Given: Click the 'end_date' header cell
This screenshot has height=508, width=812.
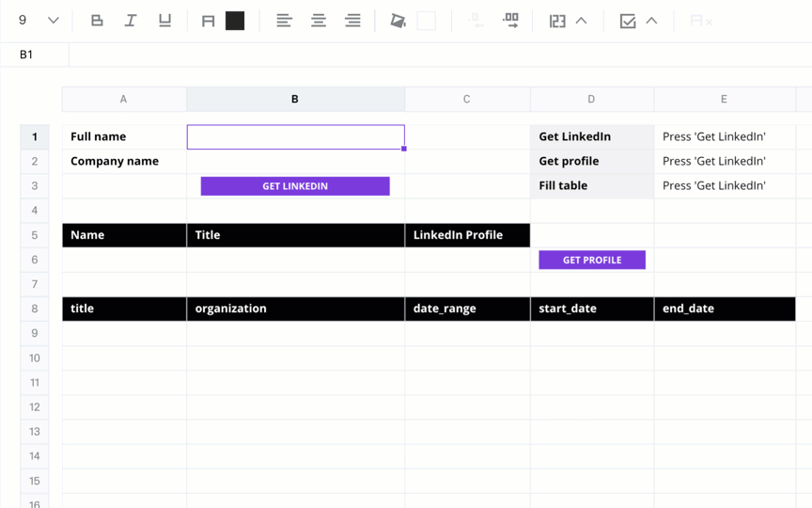Looking at the screenshot, I should tap(725, 309).
